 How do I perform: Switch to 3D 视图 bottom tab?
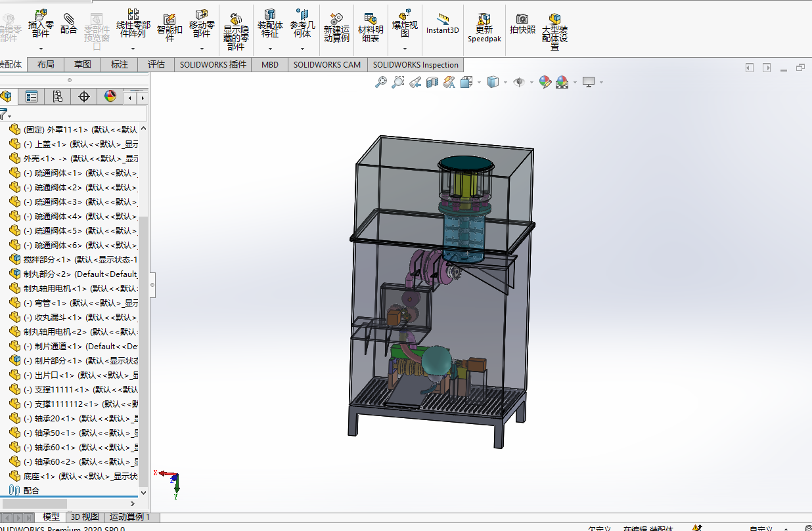85,517
